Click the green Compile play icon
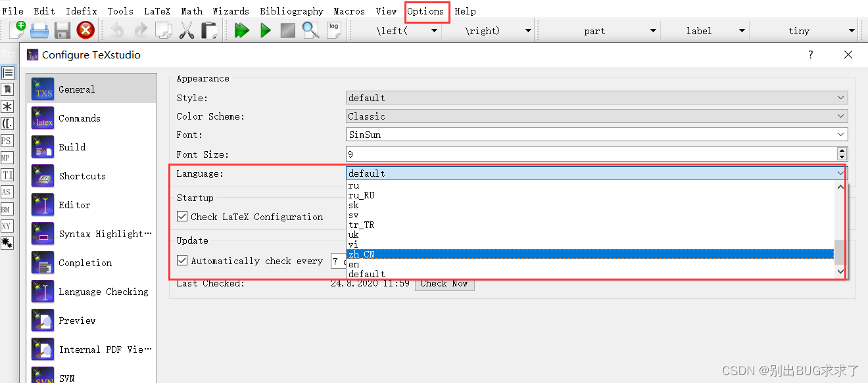868x383 pixels. click(x=266, y=30)
